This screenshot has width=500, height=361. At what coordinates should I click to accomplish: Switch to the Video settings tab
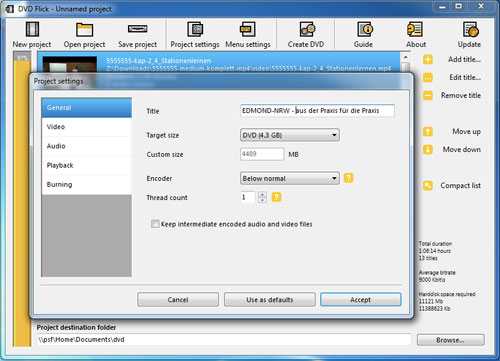click(x=87, y=127)
